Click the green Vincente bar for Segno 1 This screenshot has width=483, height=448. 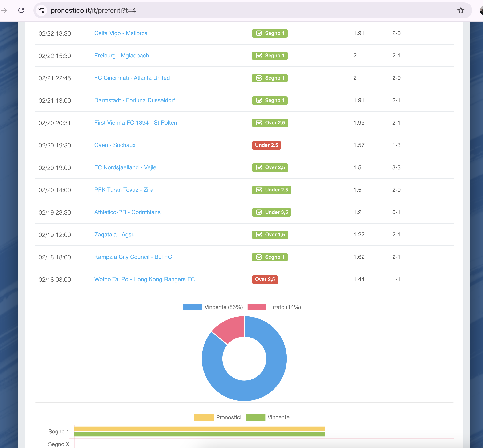tap(200, 434)
